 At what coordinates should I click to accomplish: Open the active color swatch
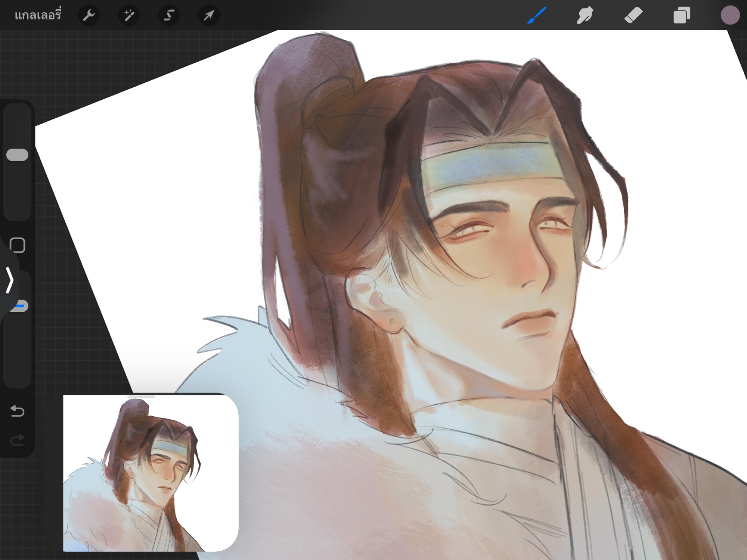(x=730, y=15)
